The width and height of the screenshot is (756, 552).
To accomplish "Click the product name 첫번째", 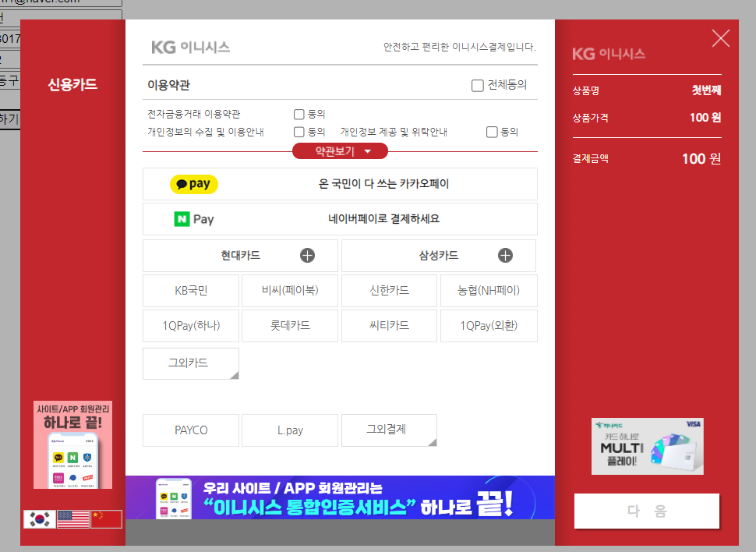I will point(706,90).
